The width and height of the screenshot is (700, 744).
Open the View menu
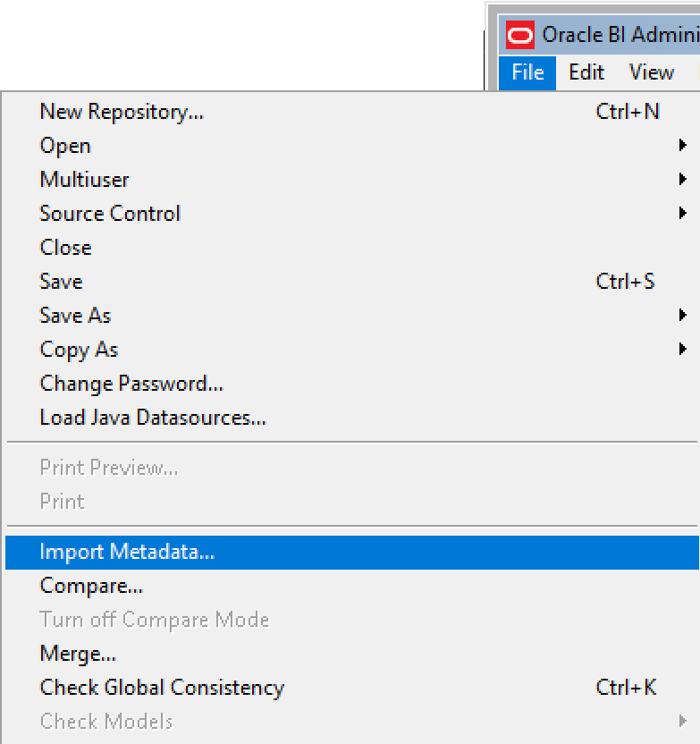[651, 72]
